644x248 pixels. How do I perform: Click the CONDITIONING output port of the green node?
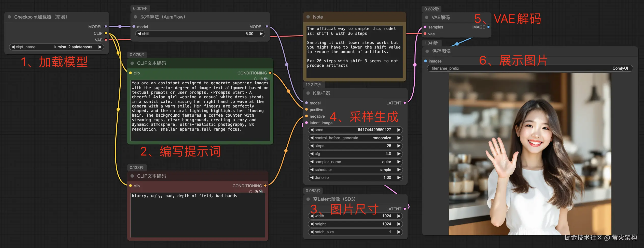click(x=270, y=73)
